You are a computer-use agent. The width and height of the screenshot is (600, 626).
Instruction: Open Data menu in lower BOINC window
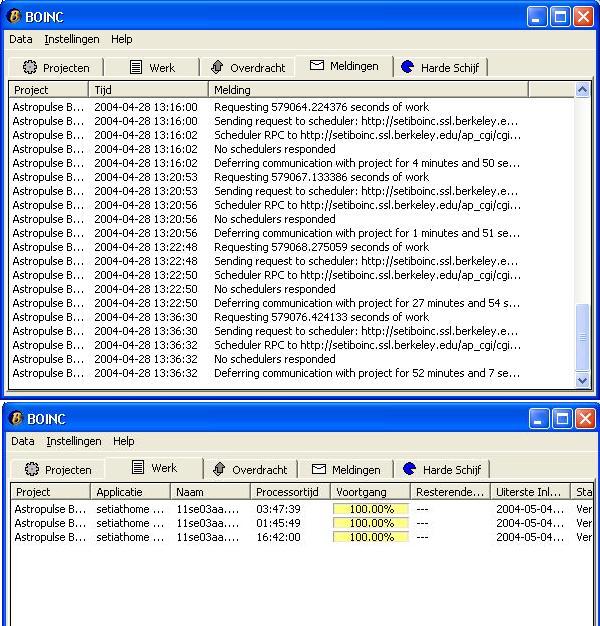(x=23, y=441)
